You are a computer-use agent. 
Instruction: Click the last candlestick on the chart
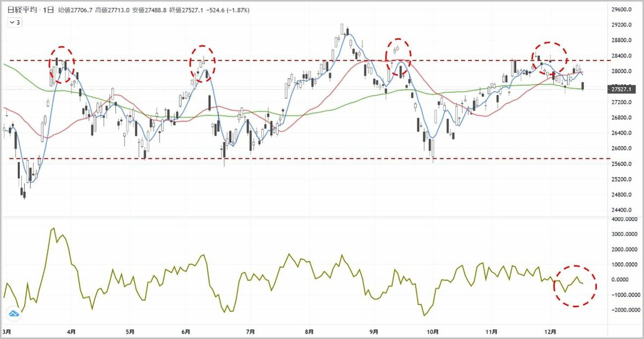[583, 86]
